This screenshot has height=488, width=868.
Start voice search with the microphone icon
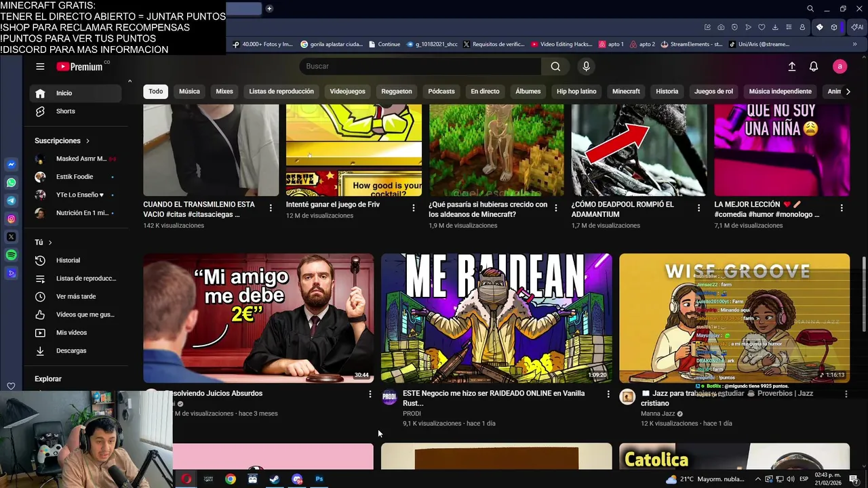click(587, 66)
